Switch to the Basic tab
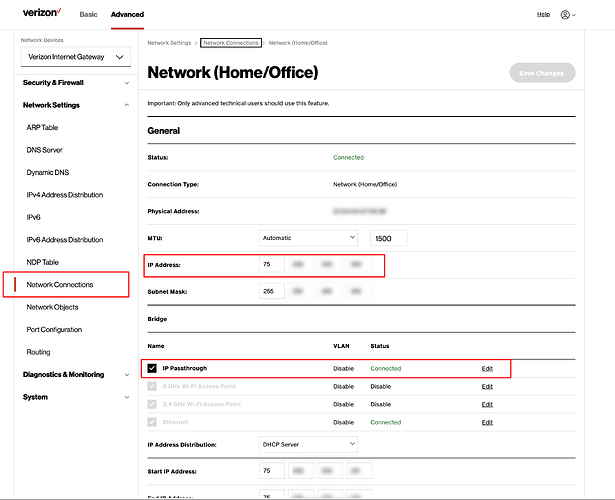 tap(88, 15)
